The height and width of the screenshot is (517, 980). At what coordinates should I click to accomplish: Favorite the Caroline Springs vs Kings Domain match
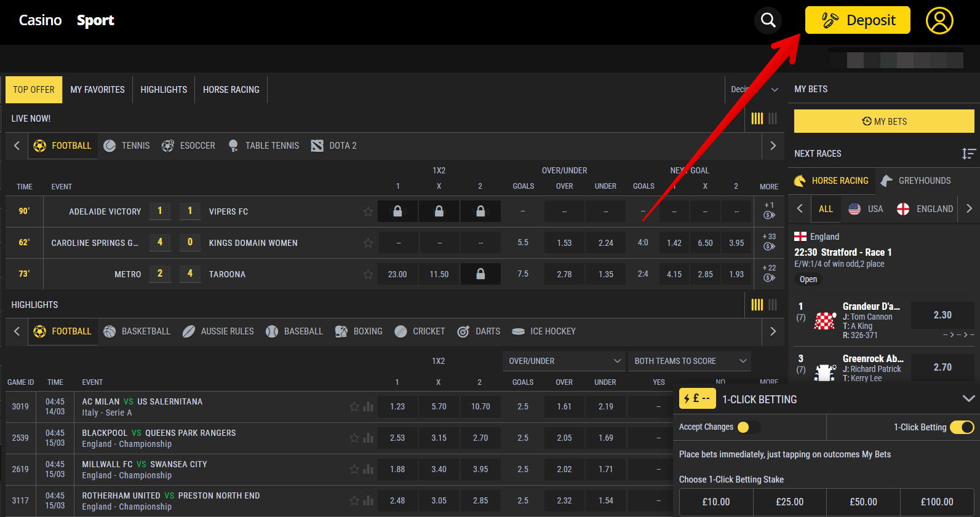(x=368, y=243)
